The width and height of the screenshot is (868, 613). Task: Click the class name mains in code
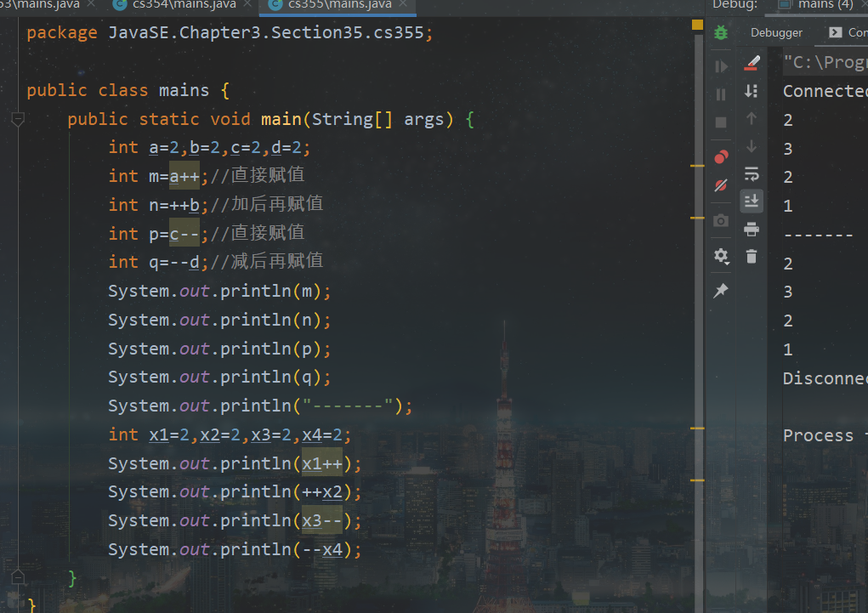tap(184, 90)
